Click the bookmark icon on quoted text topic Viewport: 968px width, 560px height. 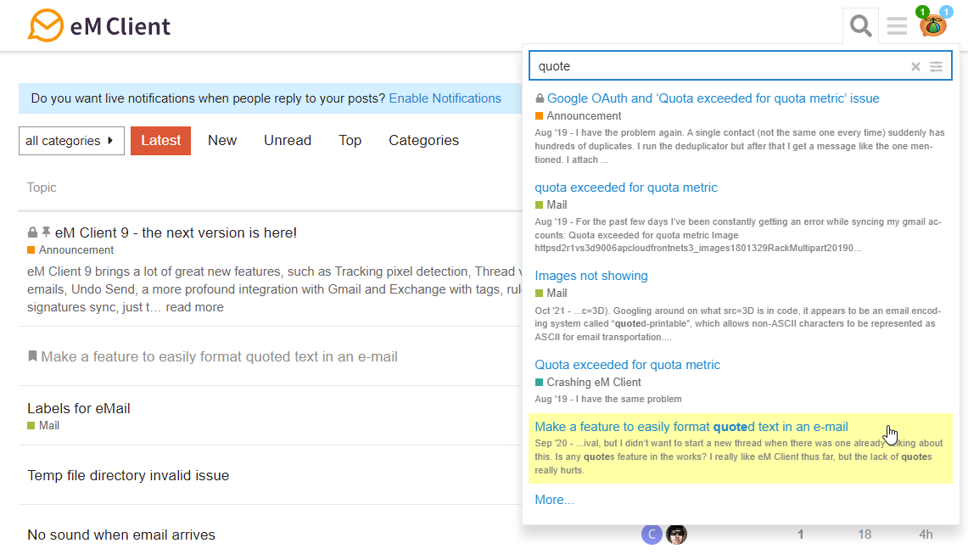[x=33, y=356]
